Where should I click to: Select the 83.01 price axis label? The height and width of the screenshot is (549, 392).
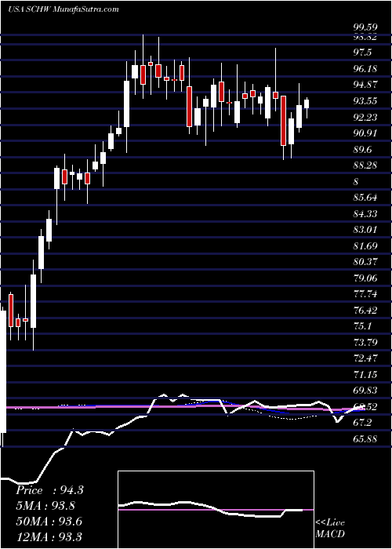pyautogui.click(x=365, y=230)
